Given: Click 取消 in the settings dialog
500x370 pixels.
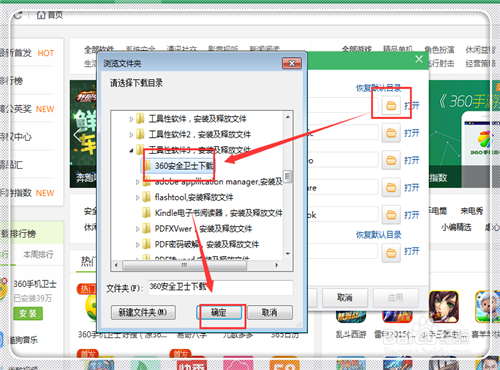Looking at the screenshot, I should [345, 297].
